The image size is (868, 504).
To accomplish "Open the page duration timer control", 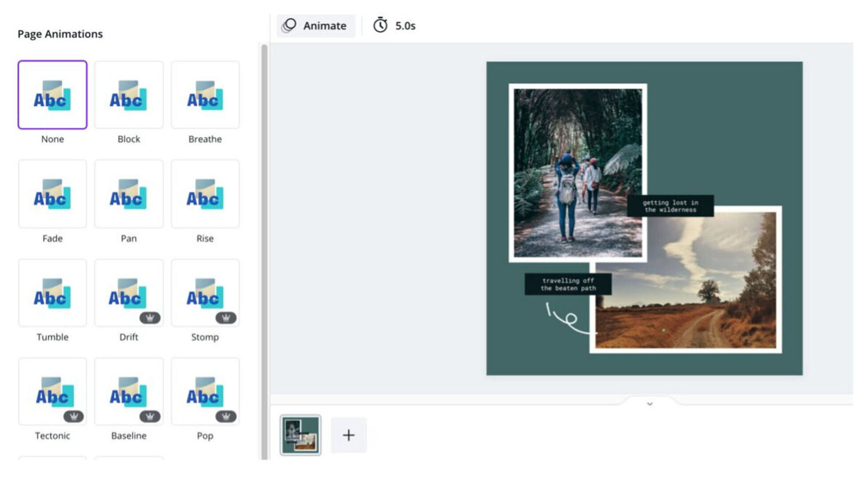I will click(381, 25).
